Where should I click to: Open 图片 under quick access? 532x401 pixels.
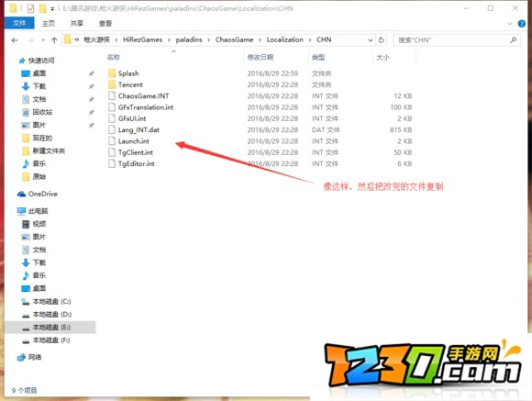tap(39, 125)
